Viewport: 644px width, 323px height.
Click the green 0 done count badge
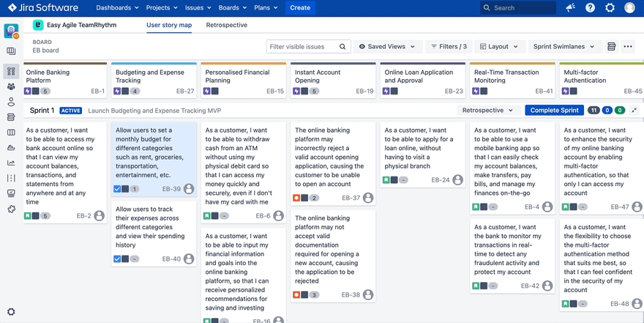tap(620, 110)
